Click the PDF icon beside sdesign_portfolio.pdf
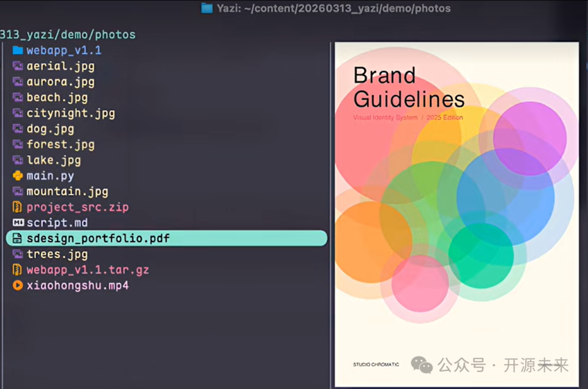 [17, 239]
